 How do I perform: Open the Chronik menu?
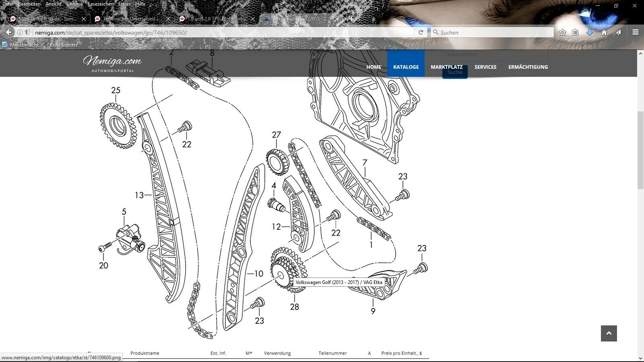tap(75, 4)
